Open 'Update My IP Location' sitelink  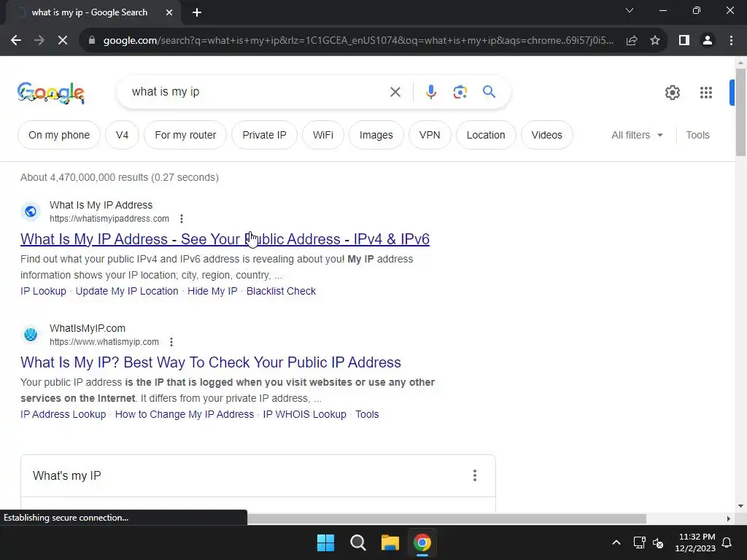pos(127,291)
